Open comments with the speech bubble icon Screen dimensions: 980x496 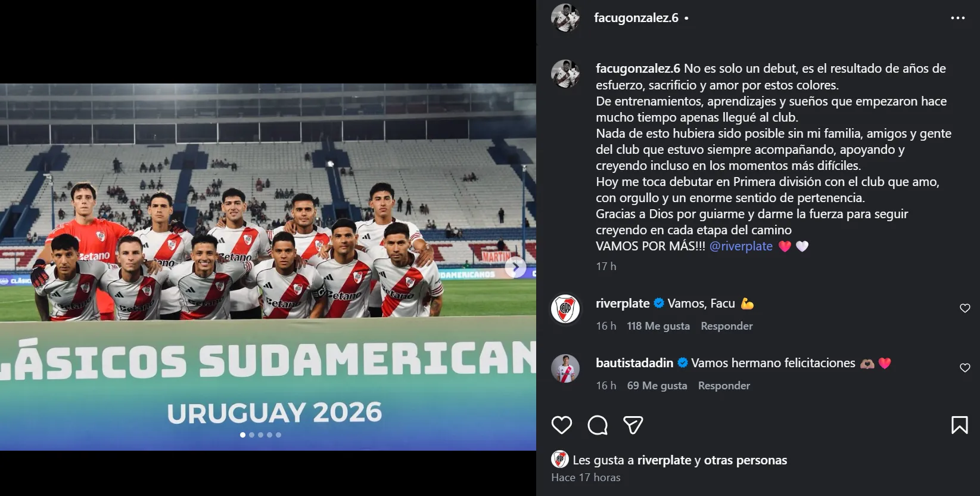(597, 425)
